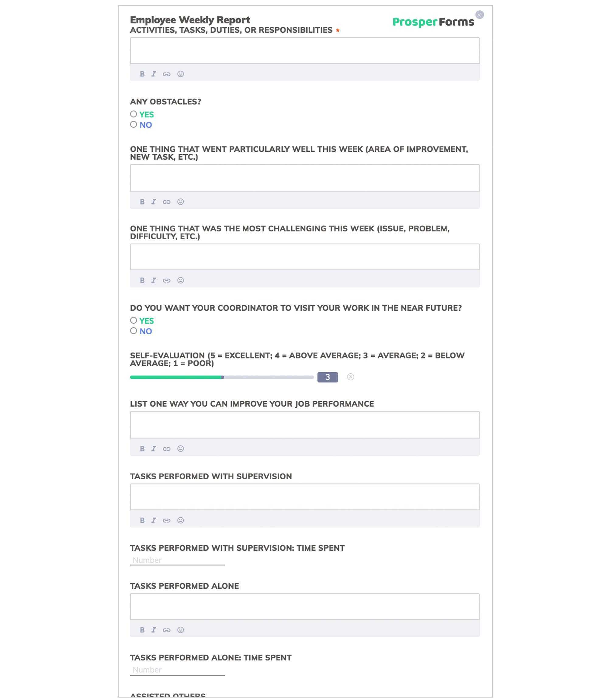The height and width of the screenshot is (700, 611).
Task: Select NO for coordinator visit radio button
Action: (134, 331)
